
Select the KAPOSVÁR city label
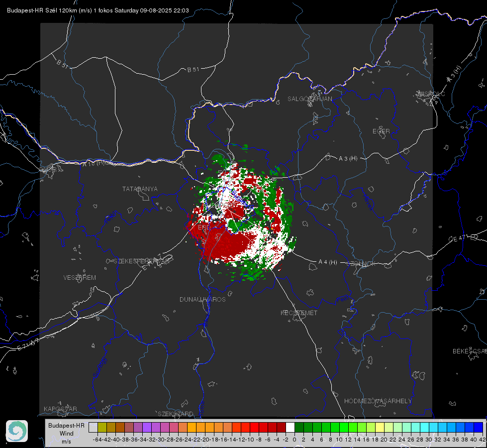(60, 409)
